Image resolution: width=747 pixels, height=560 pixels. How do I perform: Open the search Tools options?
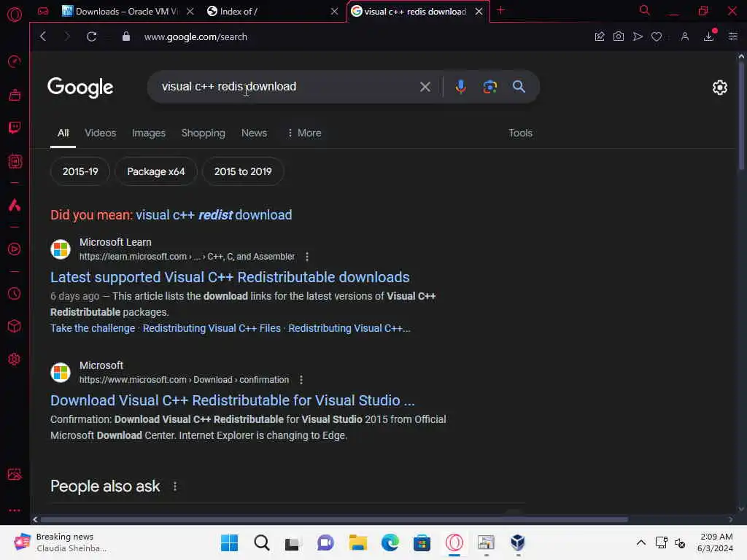coord(520,133)
